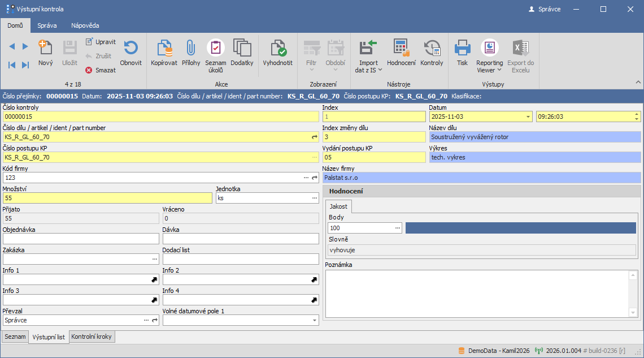Go to the next record arrow
The width and height of the screenshot is (644, 358).
25,46
